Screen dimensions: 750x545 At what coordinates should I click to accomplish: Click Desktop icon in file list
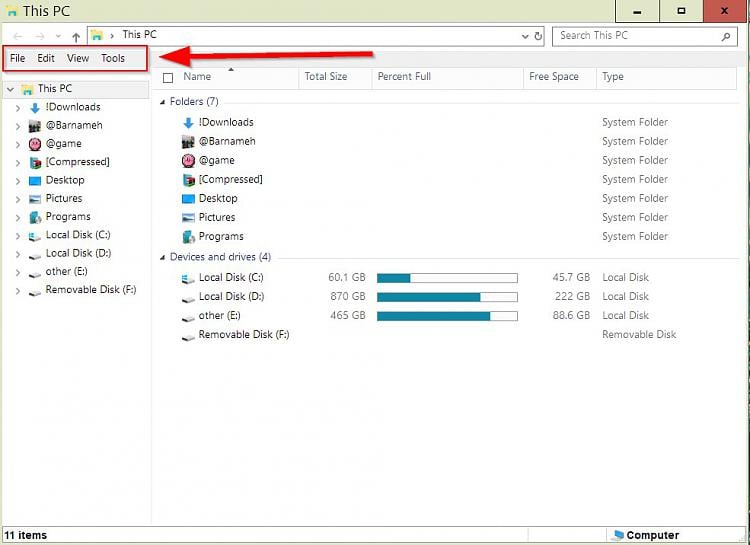(188, 199)
